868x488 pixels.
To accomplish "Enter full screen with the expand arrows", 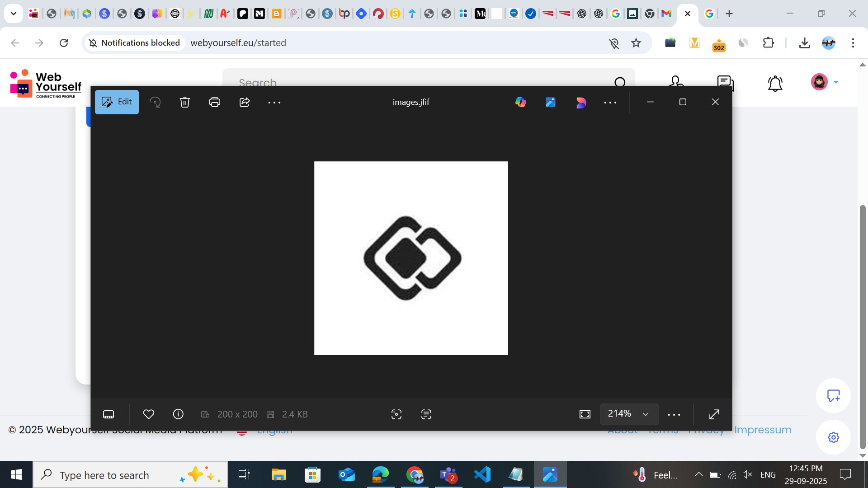I will (x=714, y=414).
